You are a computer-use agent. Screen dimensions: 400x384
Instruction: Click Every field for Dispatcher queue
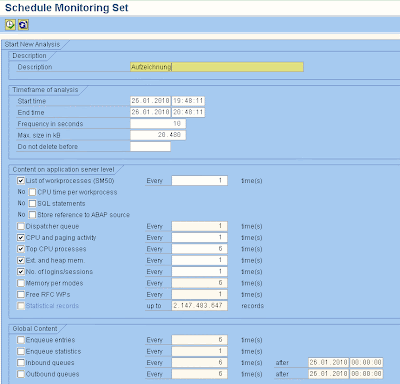click(199, 226)
